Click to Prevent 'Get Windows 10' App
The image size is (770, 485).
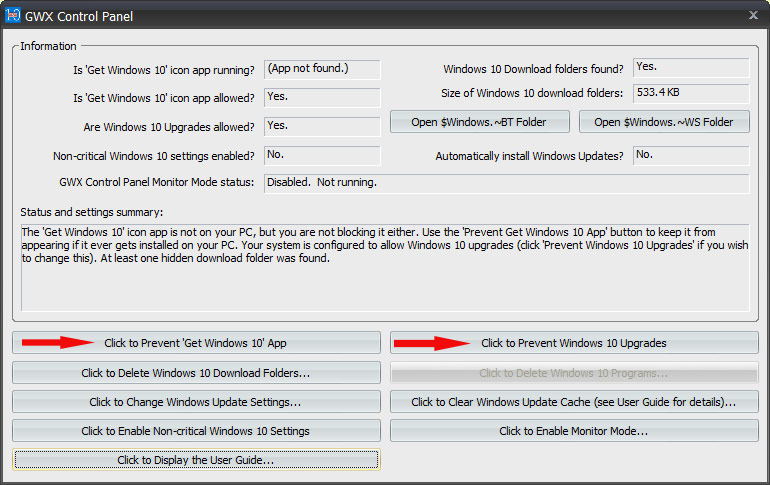coord(196,343)
